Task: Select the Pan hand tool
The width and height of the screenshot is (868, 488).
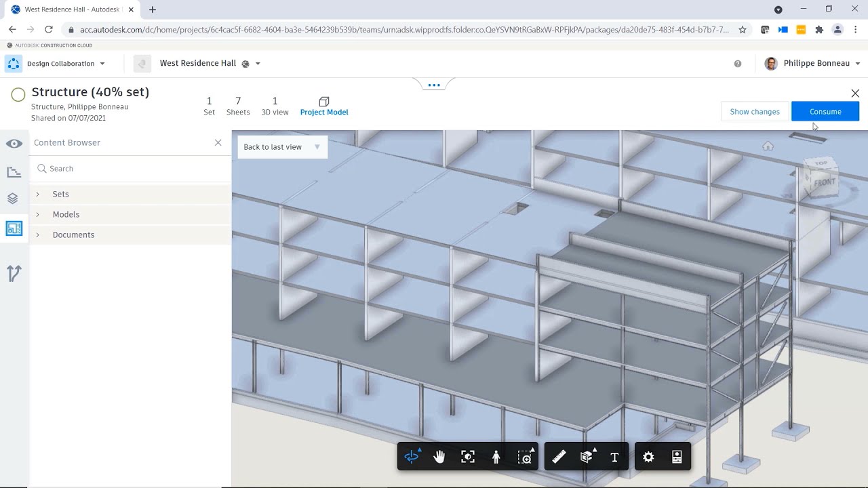Action: point(439,457)
